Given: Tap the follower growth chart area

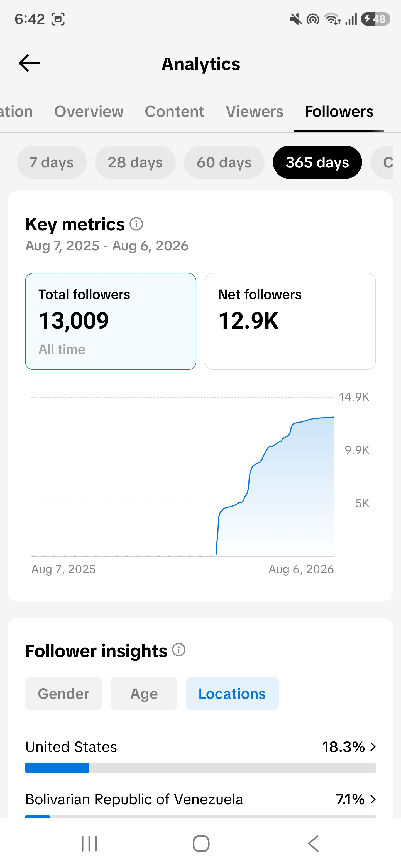Looking at the screenshot, I should (182, 477).
